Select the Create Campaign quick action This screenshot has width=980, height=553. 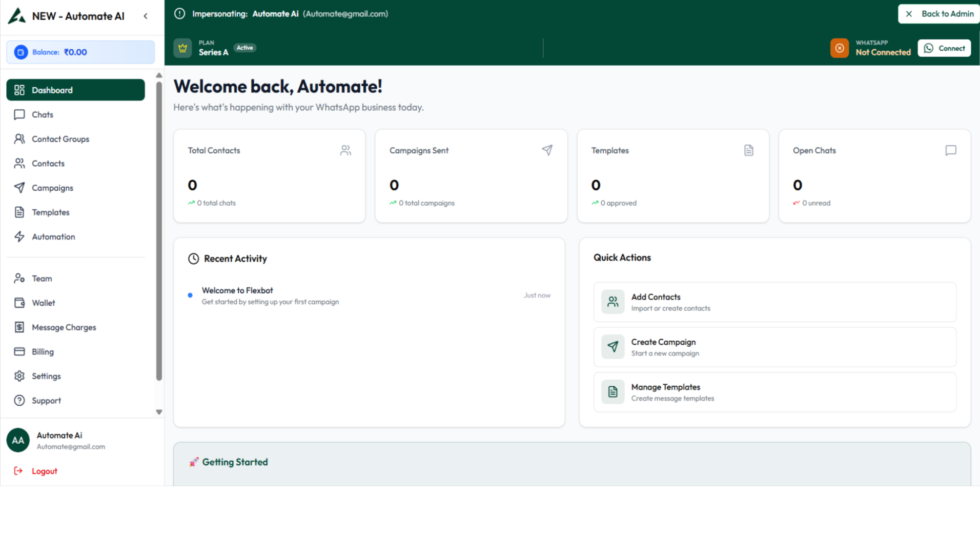point(774,347)
